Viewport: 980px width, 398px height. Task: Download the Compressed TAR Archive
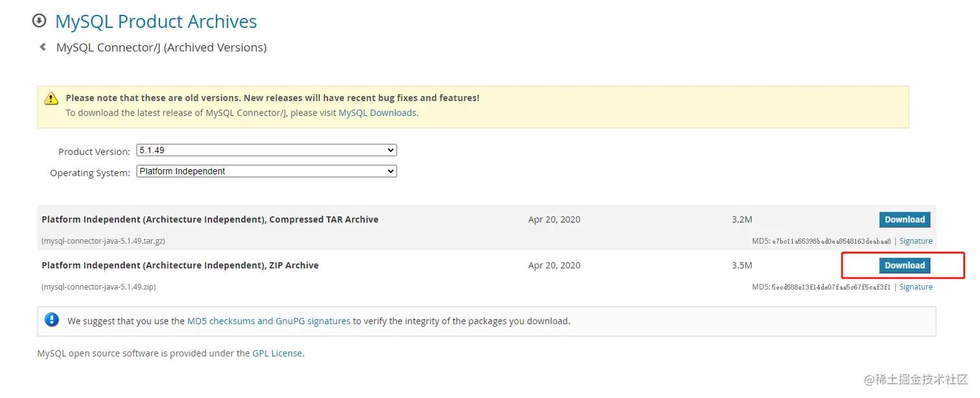904,219
